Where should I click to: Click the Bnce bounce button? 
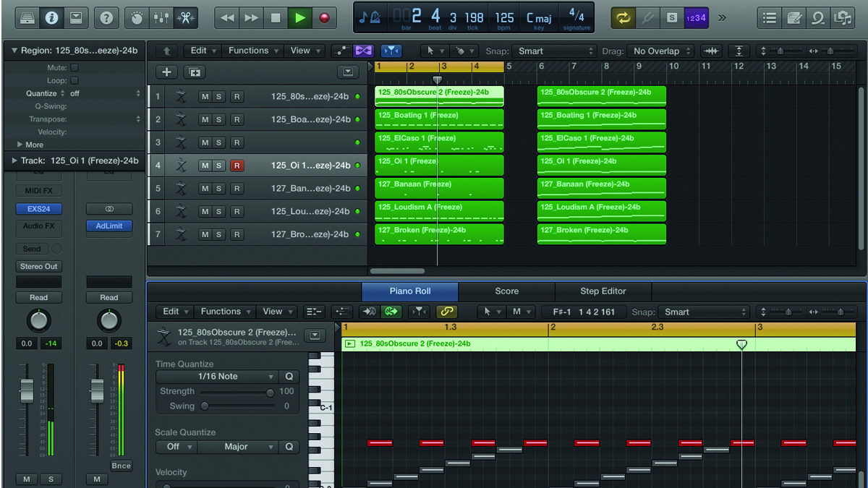[x=121, y=466]
